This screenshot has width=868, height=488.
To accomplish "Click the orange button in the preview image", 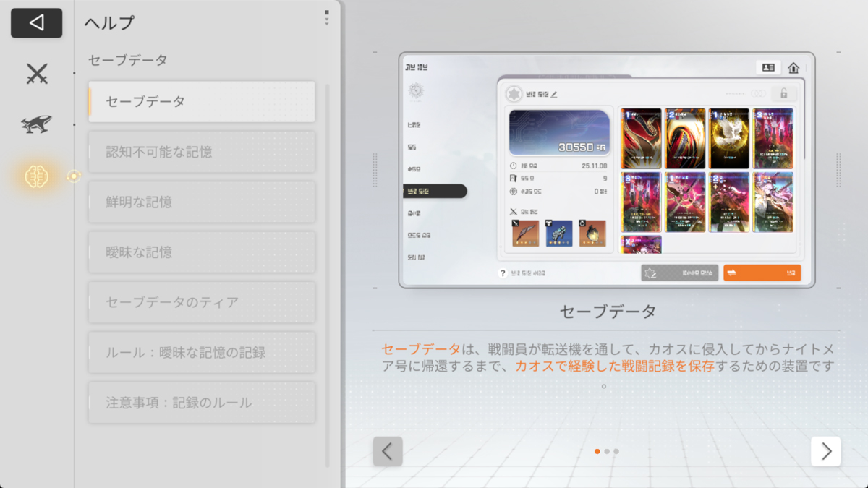I will click(762, 273).
